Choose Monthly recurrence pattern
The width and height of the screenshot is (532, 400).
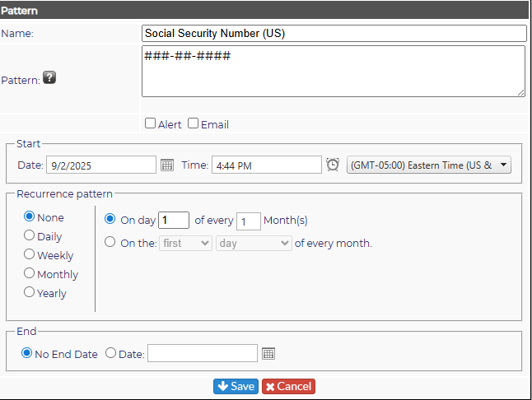click(29, 273)
